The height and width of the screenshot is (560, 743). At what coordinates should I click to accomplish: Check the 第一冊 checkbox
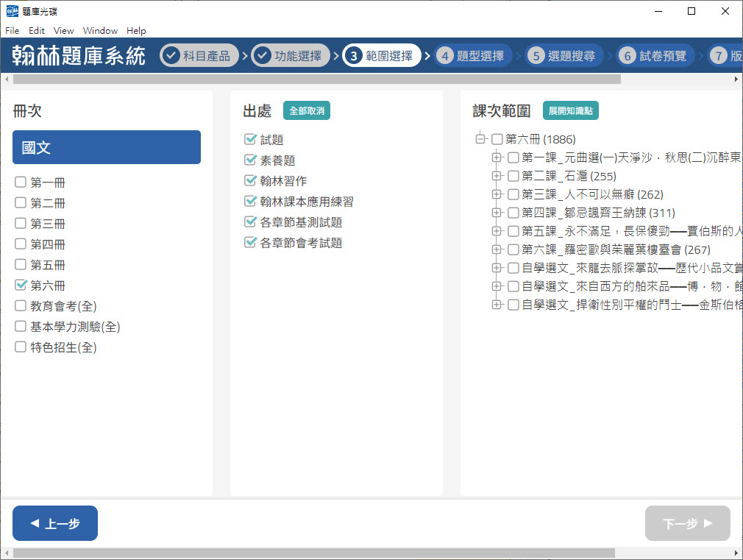tap(21, 182)
